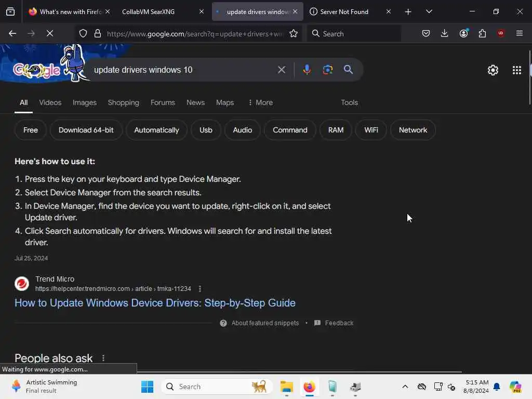Open the Google apps grid
This screenshot has height=399, width=532.
[x=517, y=70]
